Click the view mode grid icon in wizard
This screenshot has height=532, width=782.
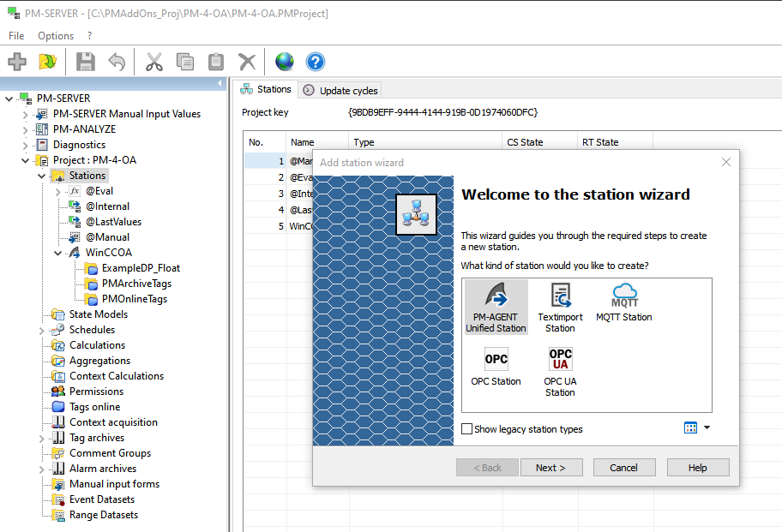(x=691, y=427)
